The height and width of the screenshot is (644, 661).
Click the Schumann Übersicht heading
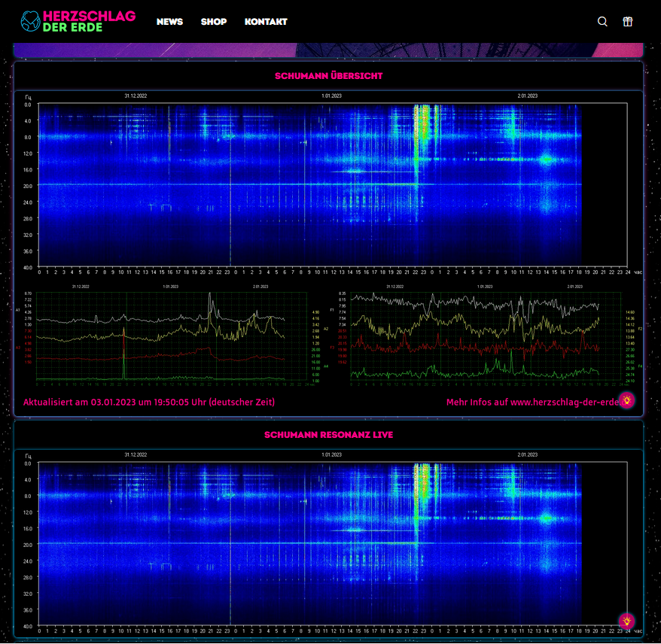pos(328,76)
